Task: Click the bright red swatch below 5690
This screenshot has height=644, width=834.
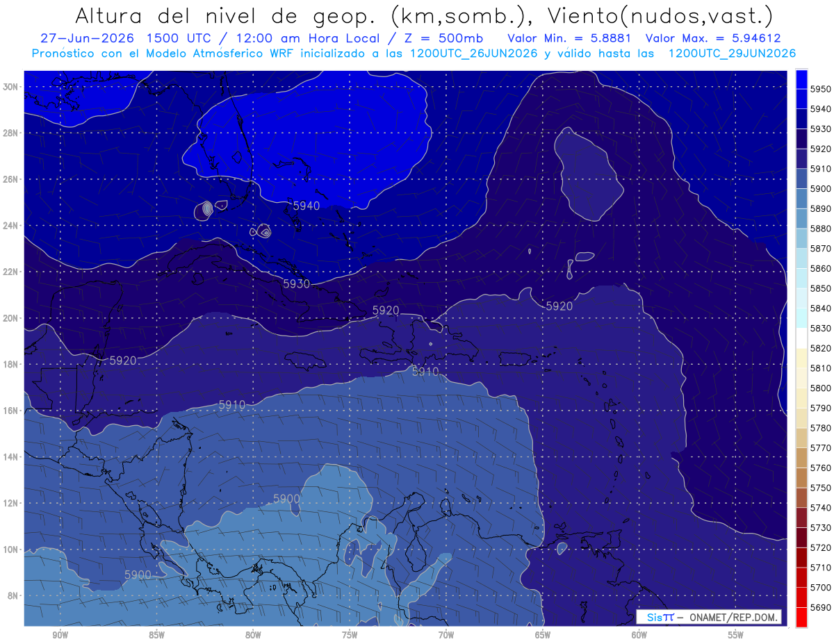Action: pyautogui.click(x=801, y=616)
